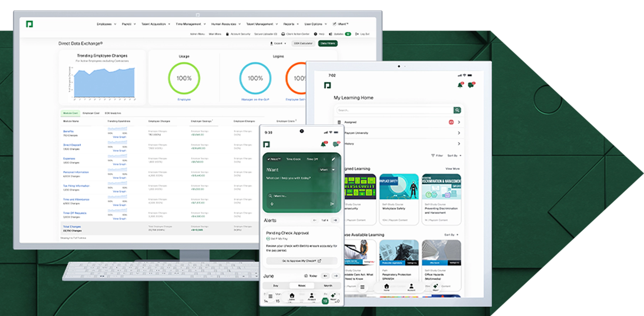The image size is (644, 316).
Task: Click the Paycom logo on the phone screen
Action: (266, 144)
